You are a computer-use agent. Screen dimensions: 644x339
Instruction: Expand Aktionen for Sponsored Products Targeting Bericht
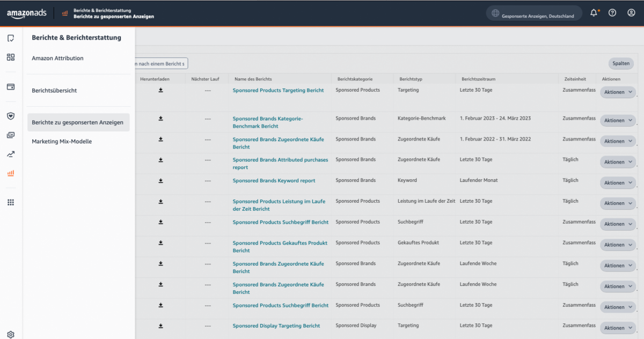click(618, 92)
